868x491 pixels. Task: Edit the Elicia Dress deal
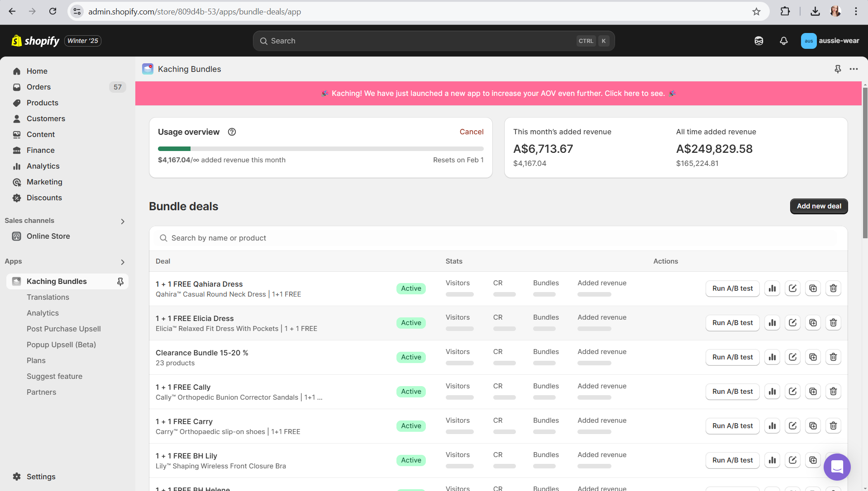click(x=792, y=323)
